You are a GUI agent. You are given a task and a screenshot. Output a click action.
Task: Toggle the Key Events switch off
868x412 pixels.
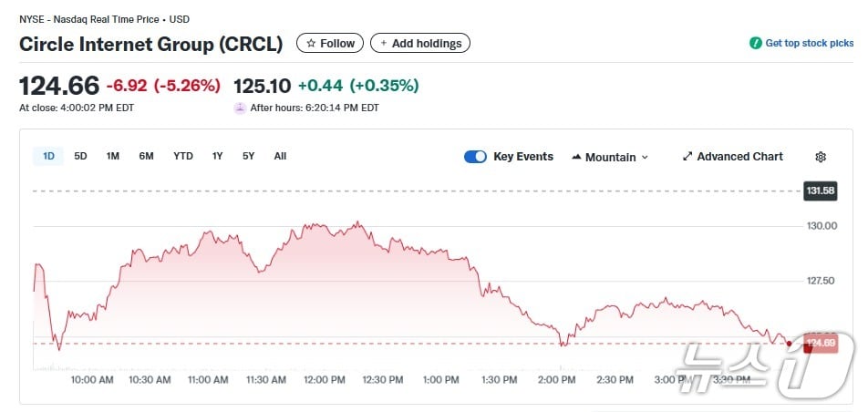tap(475, 157)
